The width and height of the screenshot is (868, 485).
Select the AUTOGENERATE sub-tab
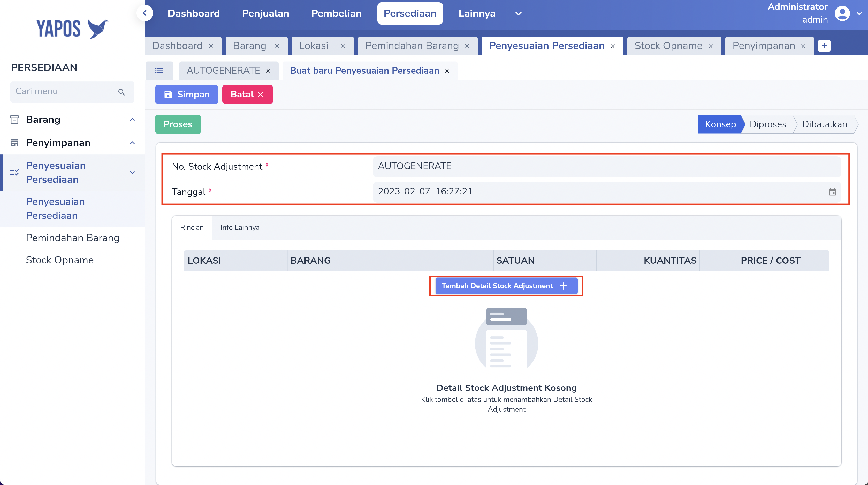pyautogui.click(x=223, y=71)
